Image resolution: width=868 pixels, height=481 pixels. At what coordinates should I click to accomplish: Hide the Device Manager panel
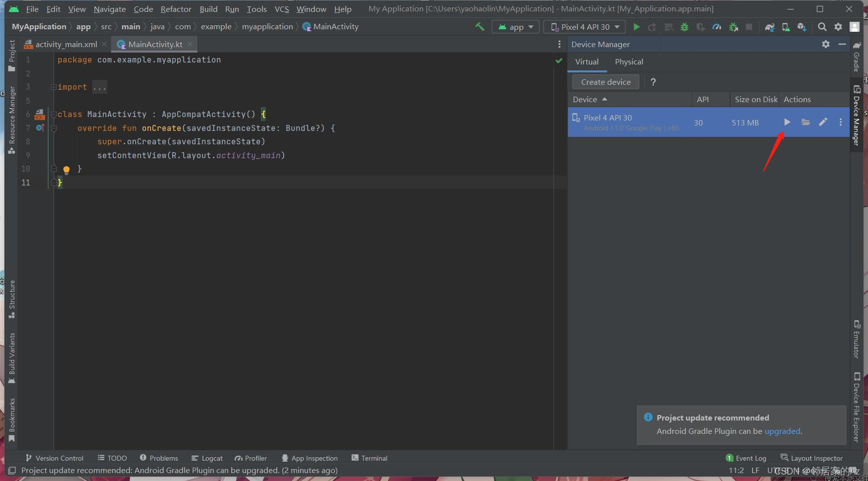pyautogui.click(x=842, y=44)
